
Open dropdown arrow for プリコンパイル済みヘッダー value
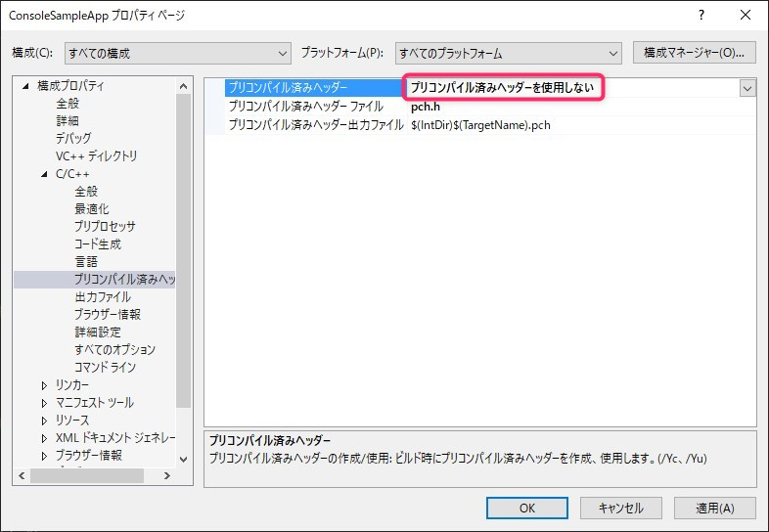(747, 89)
